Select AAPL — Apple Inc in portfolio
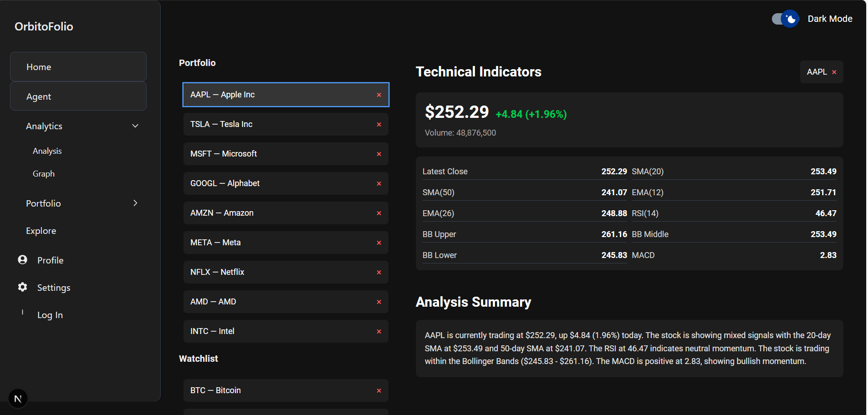868x415 pixels. pyautogui.click(x=286, y=95)
